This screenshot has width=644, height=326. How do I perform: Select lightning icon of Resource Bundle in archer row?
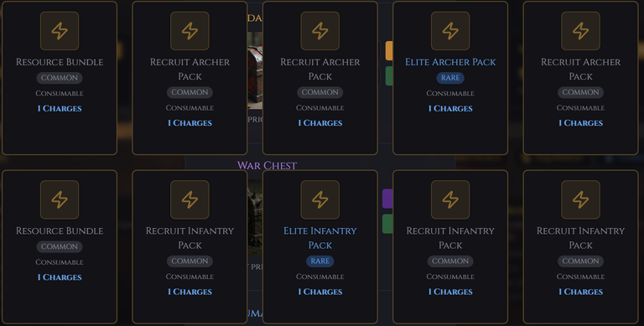point(60,31)
